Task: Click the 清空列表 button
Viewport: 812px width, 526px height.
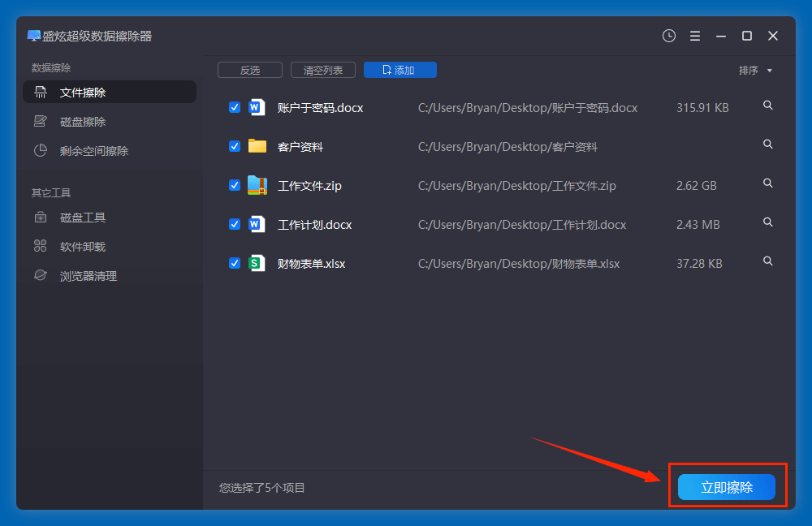Action: click(322, 71)
